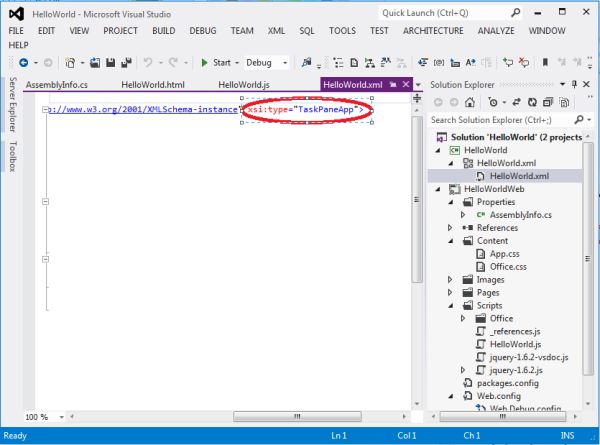Click the Save floppy disk icon
The width and height of the screenshot is (600, 445).
click(111, 62)
